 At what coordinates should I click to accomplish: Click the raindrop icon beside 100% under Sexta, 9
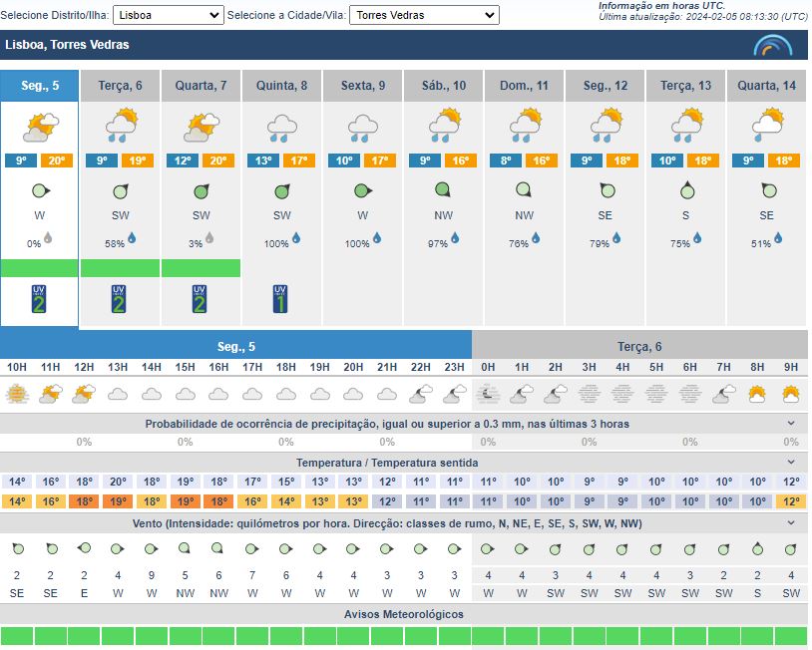(x=377, y=238)
